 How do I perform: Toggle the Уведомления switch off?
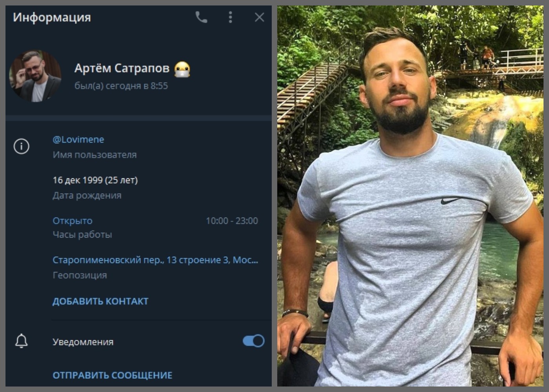(253, 341)
